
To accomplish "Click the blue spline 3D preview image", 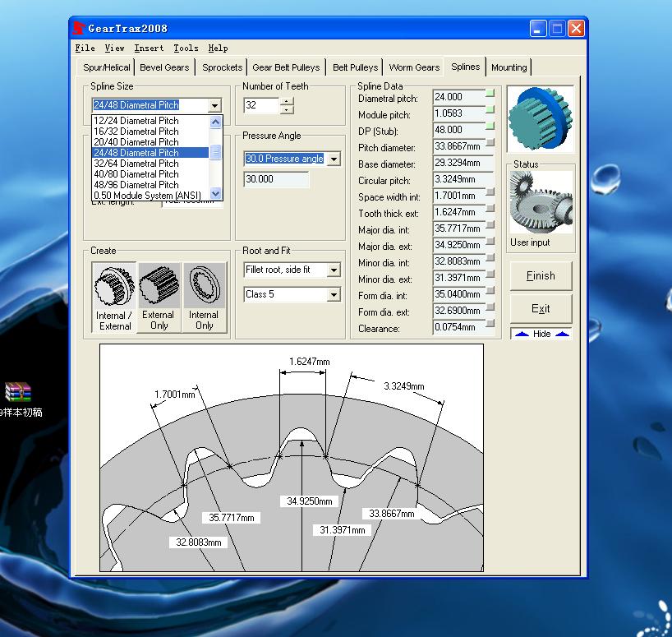I will tap(541, 119).
